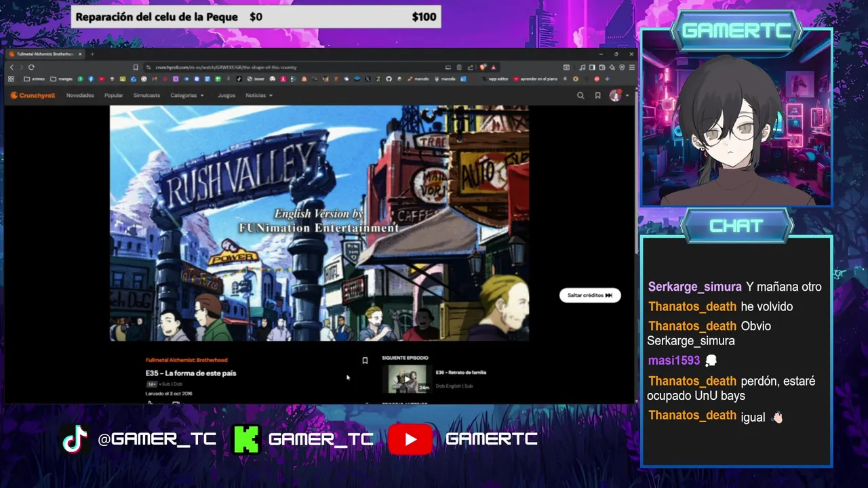Click E35 – La forma de este país title

[191, 373]
